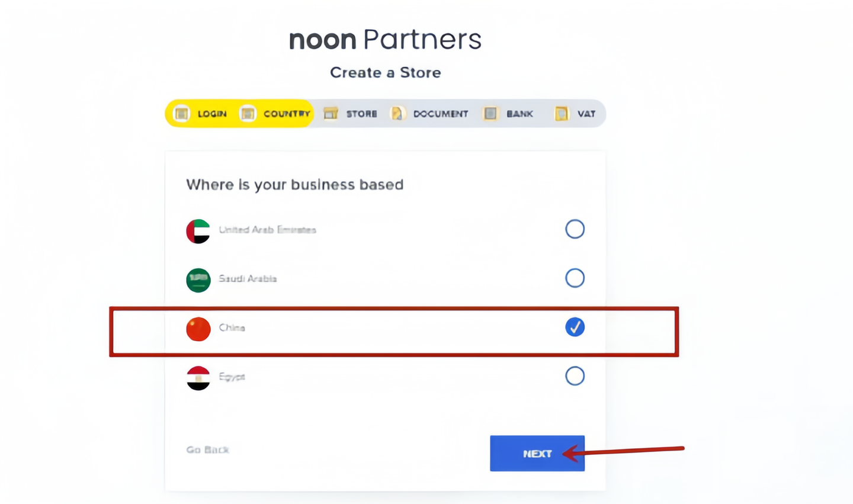The height and width of the screenshot is (504, 853).
Task: Click the Go Back link
Action: click(x=207, y=450)
